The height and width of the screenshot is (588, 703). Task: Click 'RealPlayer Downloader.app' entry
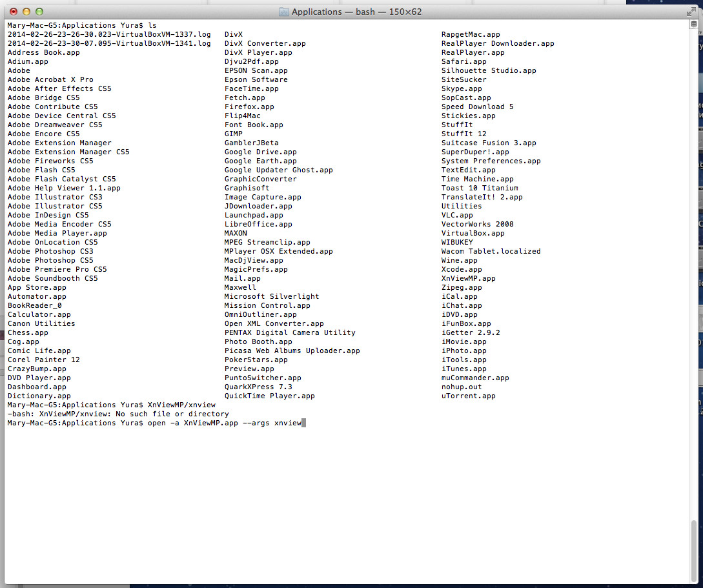point(498,43)
